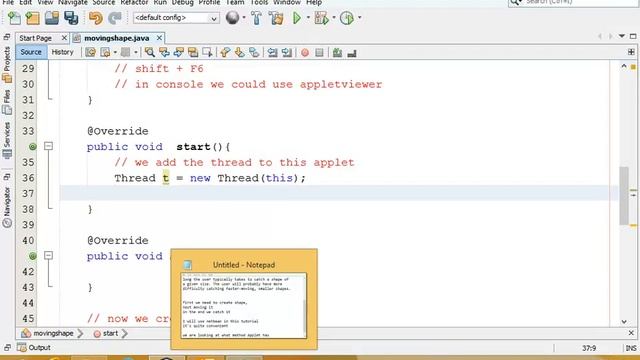Go to the next bookmark
640x360 pixels.
240,52
